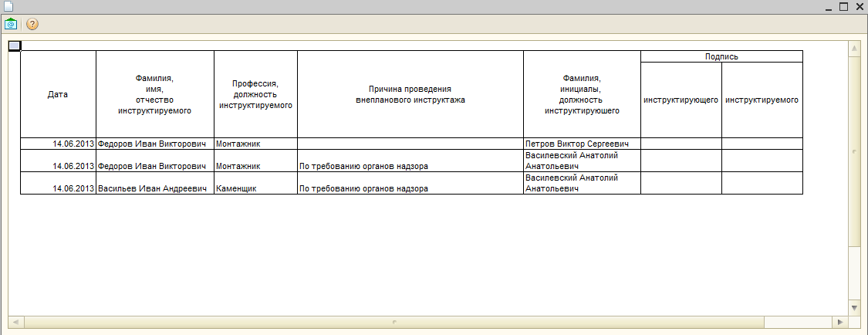
Task: Select the 'Профессия, должность инструктируемого' header
Action: (255, 94)
